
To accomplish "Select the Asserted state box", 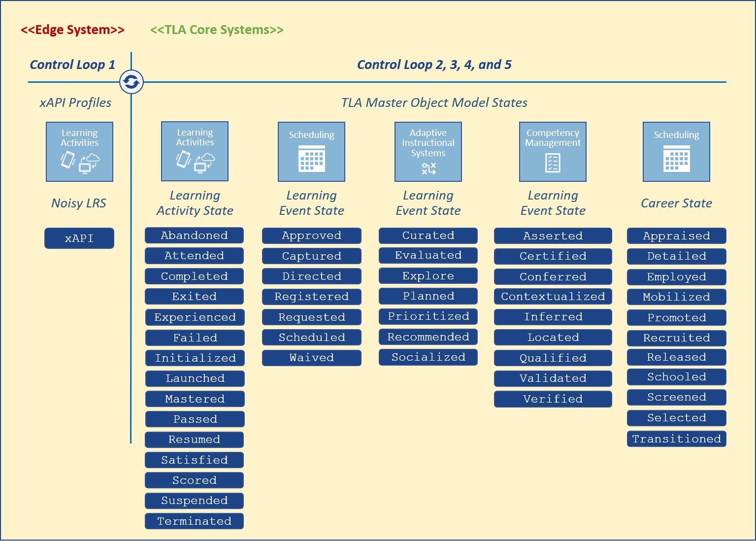I will coord(553,236).
